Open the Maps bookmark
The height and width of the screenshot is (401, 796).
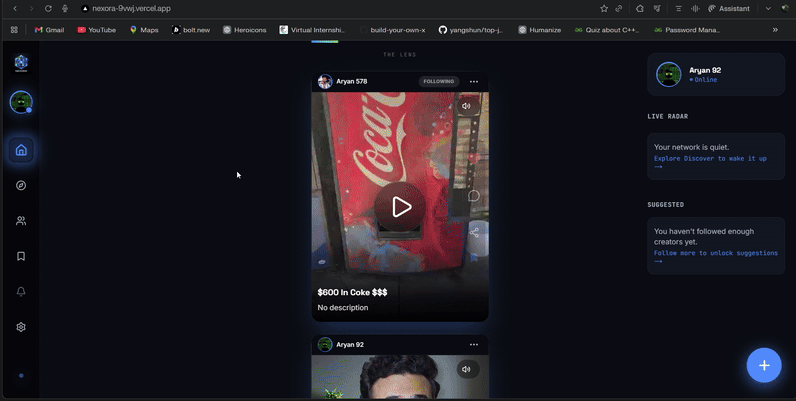[144, 30]
